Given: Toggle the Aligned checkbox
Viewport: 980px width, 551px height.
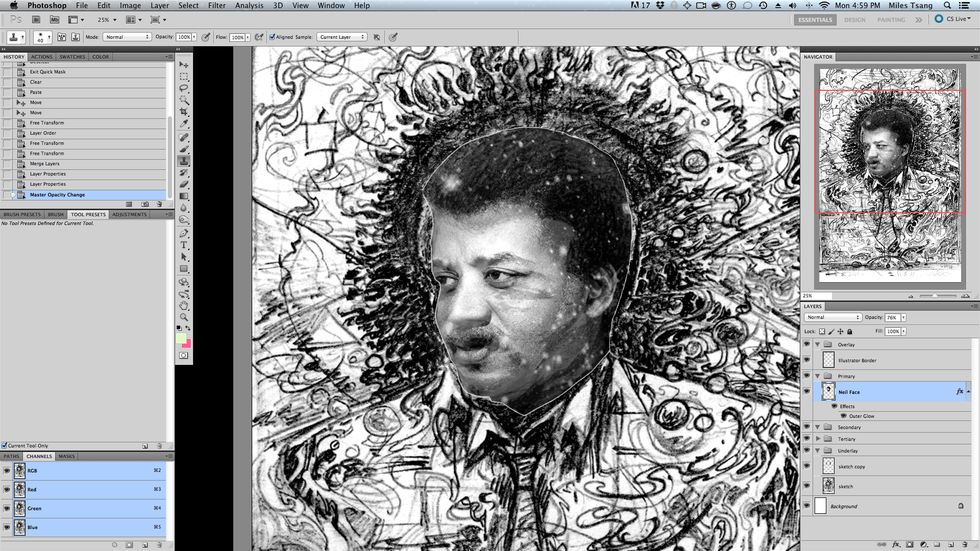Looking at the screenshot, I should (273, 37).
